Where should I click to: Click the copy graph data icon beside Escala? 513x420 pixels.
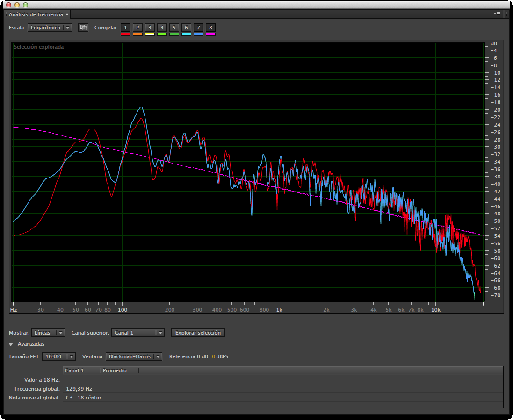83,28
